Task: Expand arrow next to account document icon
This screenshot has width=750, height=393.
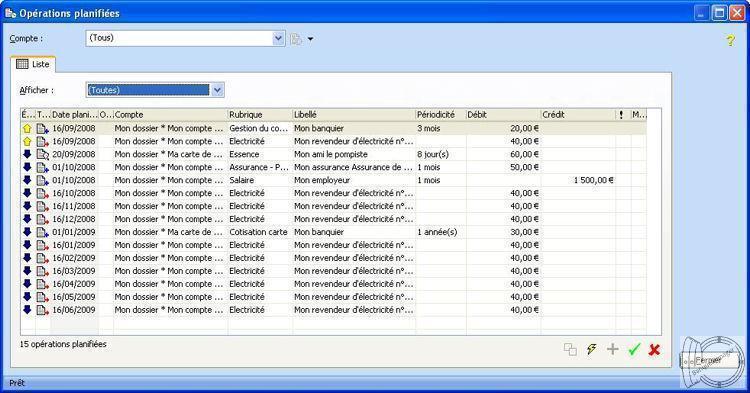Action: (310, 39)
